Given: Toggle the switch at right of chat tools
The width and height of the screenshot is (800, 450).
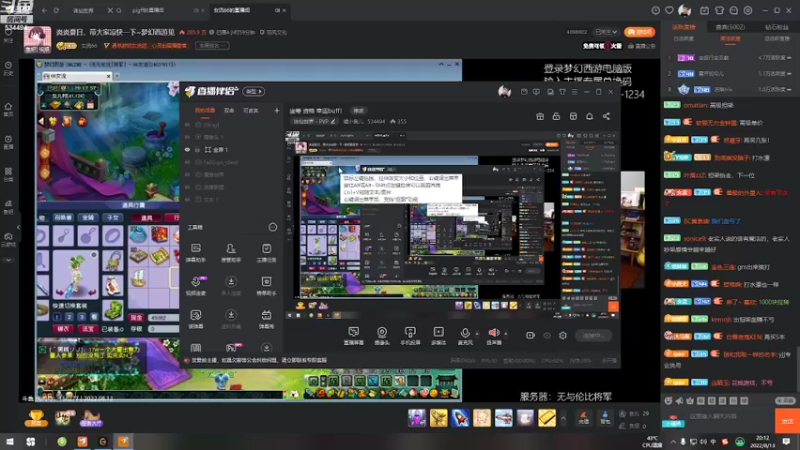Looking at the screenshot, I should click(785, 401).
